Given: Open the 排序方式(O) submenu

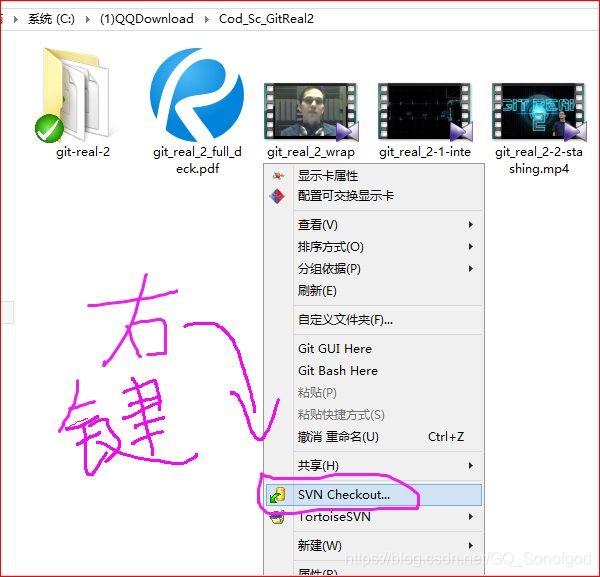Looking at the screenshot, I should click(x=373, y=247).
